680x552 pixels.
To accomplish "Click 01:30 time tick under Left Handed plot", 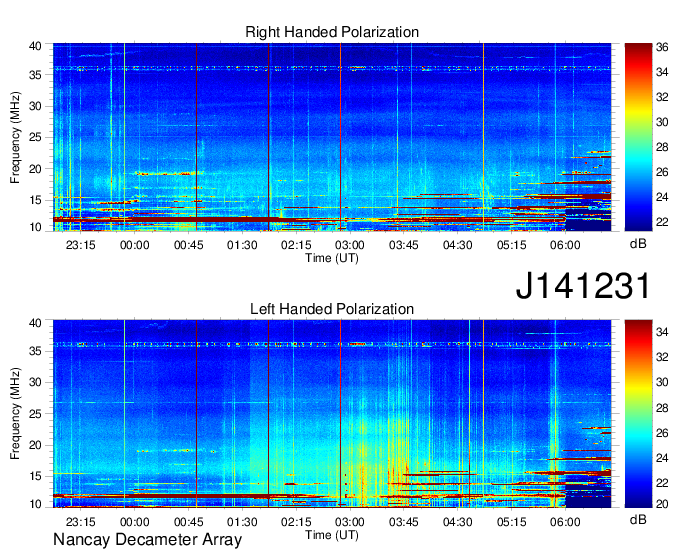I will [242, 522].
